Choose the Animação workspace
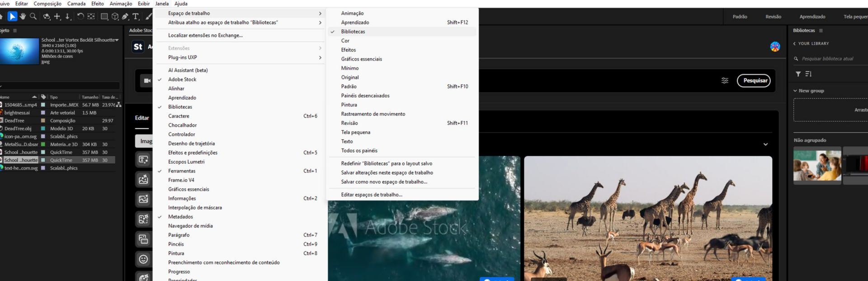The height and width of the screenshot is (281, 868). tap(402, 13)
